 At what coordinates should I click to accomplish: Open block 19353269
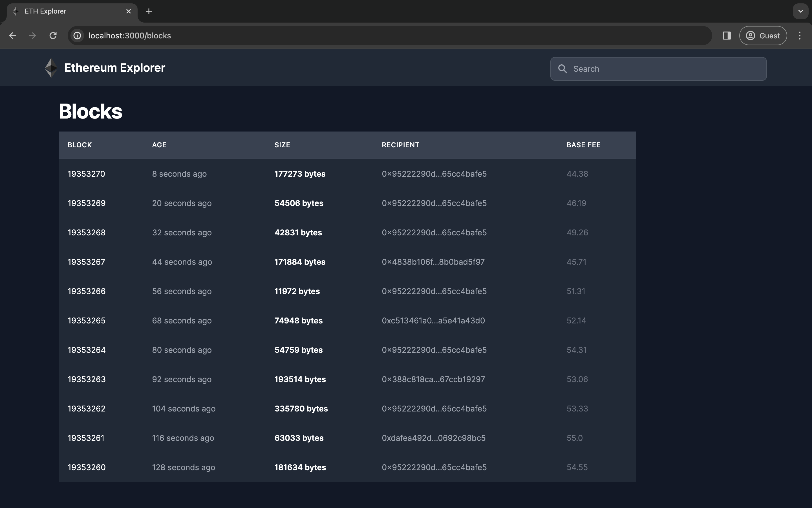87,203
